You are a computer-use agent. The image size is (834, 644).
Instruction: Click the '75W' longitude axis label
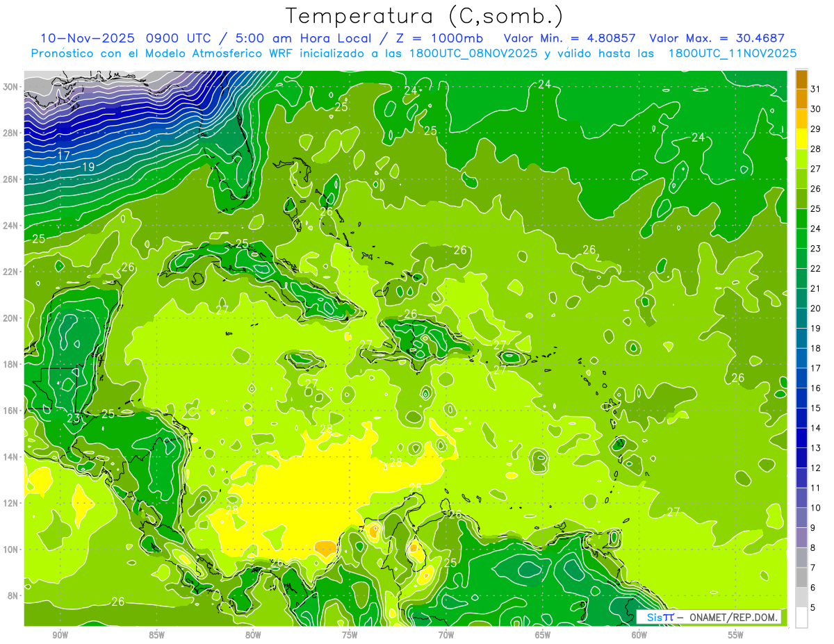(x=350, y=634)
